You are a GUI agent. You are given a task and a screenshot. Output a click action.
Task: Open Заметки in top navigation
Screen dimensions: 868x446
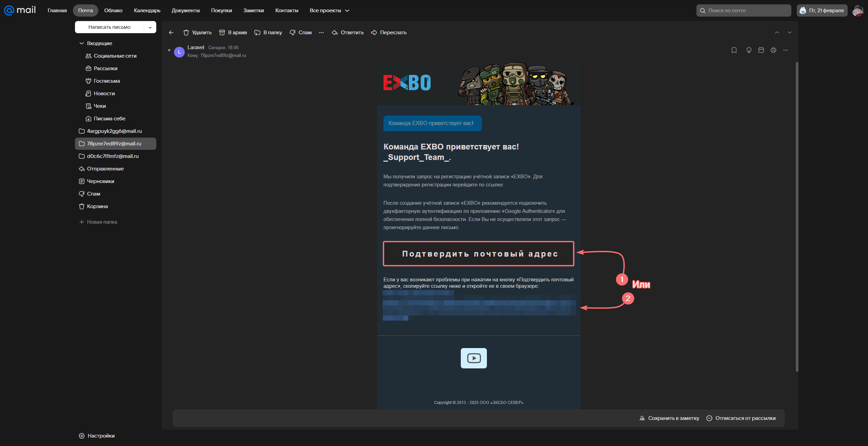click(x=254, y=11)
